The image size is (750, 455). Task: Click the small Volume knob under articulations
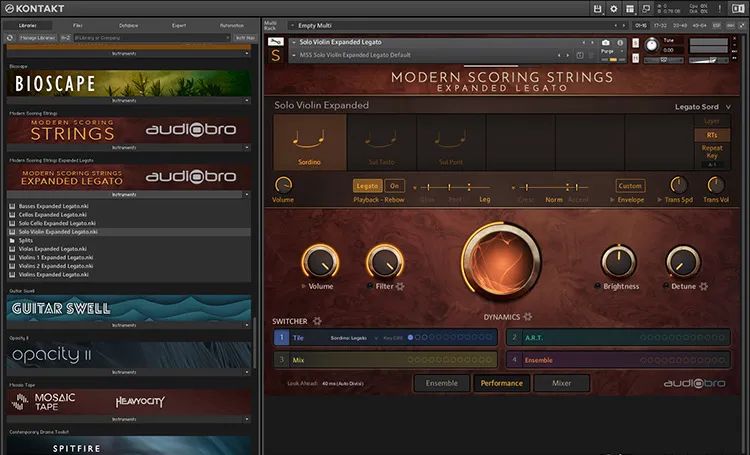[x=283, y=185]
